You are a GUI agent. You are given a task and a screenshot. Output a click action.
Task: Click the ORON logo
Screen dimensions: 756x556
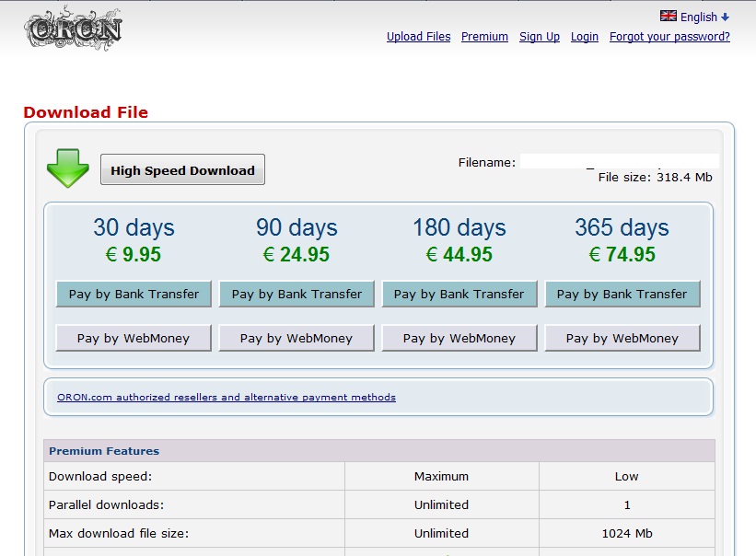73,29
